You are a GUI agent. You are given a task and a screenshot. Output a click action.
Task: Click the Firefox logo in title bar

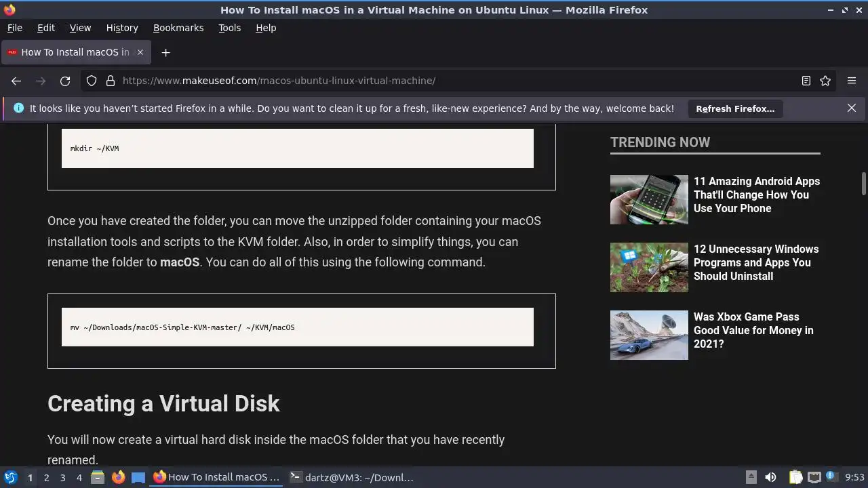(x=9, y=9)
